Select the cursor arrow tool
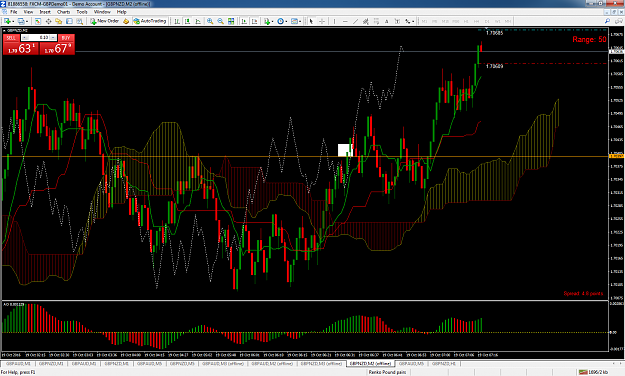The width and height of the screenshot is (625, 376). coord(311,21)
